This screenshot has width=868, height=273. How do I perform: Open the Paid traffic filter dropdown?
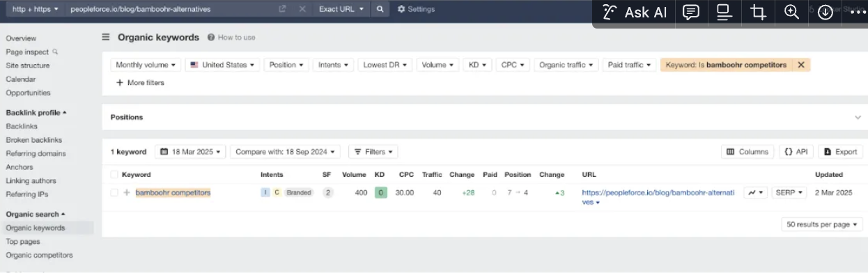click(x=629, y=65)
